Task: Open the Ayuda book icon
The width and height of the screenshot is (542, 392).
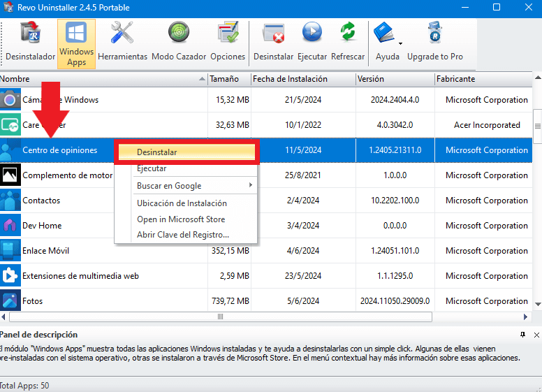Action: pos(383,33)
